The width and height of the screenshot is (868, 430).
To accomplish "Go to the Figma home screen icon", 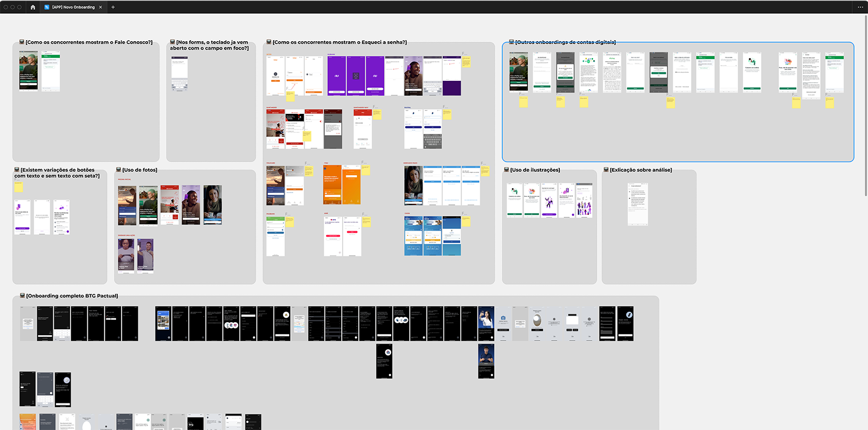I will (x=33, y=7).
